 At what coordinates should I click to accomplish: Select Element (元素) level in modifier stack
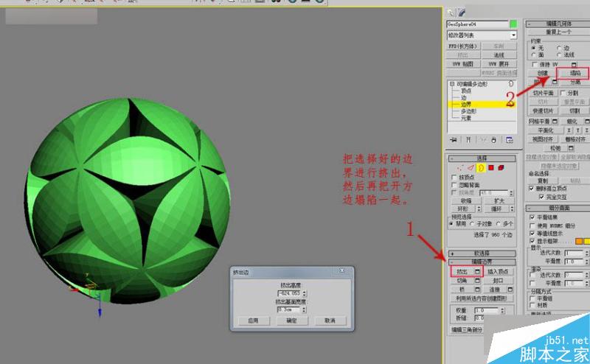[466, 118]
